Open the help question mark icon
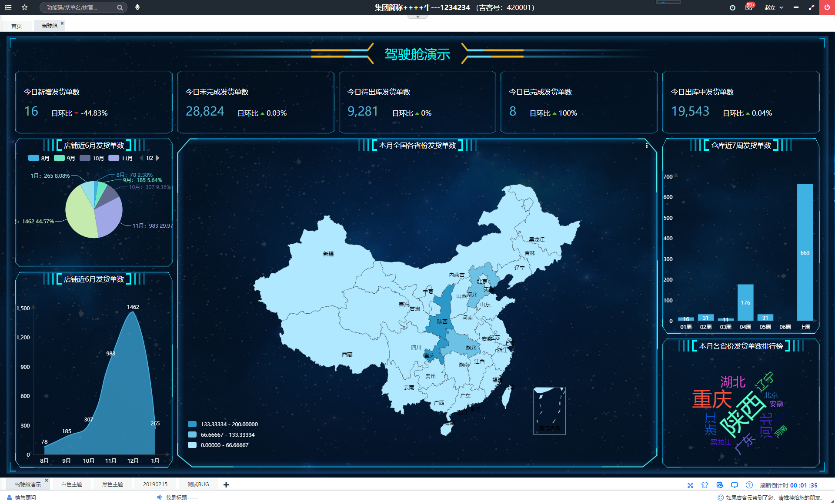Screen dimensions: 835x504 (749, 485)
